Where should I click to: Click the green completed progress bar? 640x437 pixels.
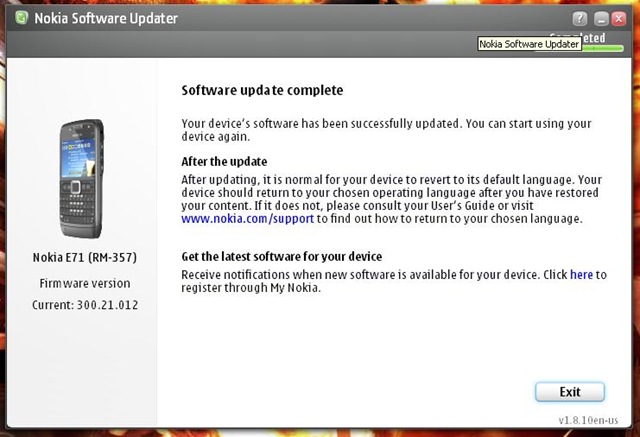click(603, 48)
